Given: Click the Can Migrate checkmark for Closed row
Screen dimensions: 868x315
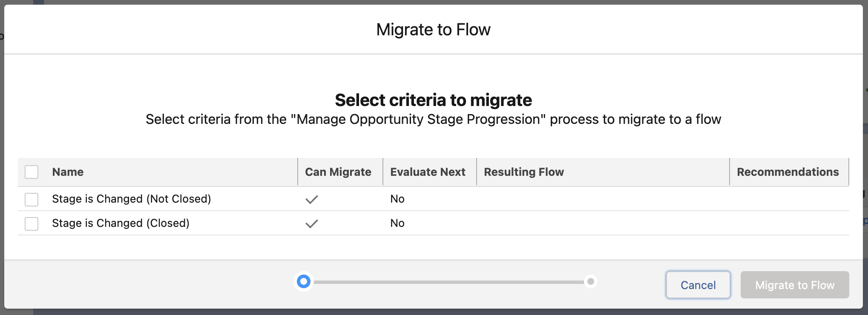Looking at the screenshot, I should tap(312, 223).
